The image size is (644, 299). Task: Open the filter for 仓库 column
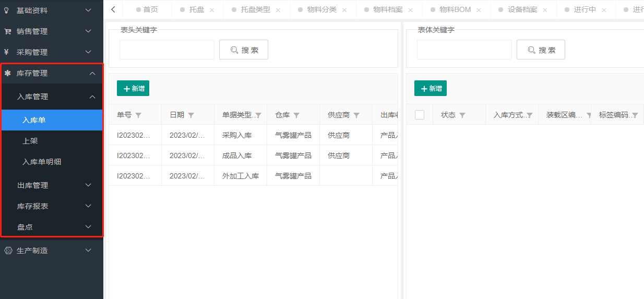tap(296, 115)
